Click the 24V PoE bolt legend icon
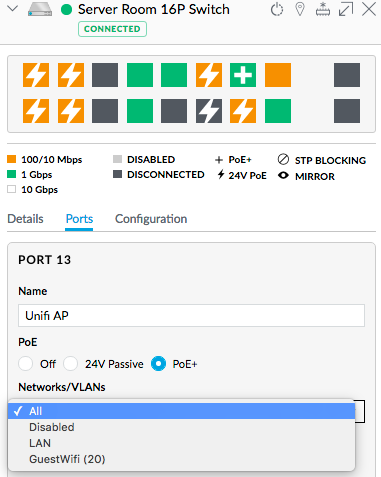The image size is (381, 477). pos(221,174)
